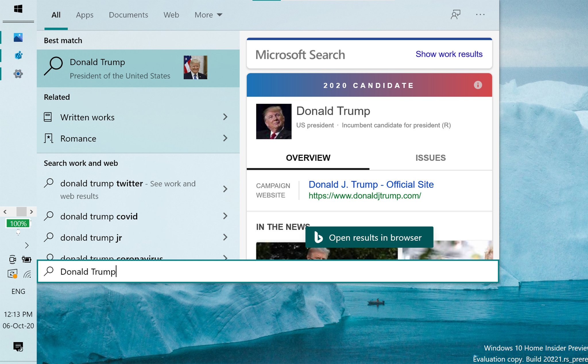
Task: Open the Donald J. Trump Official Site link
Action: coord(371,184)
